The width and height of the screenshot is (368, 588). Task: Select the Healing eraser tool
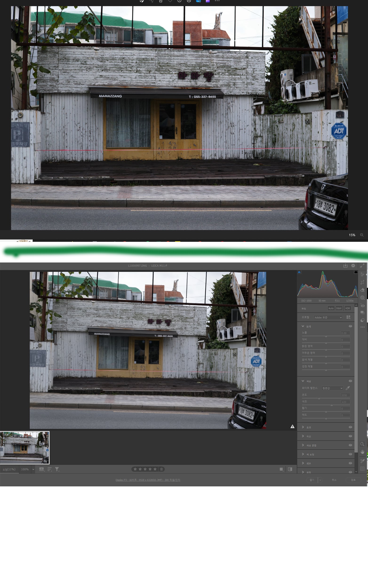coord(362,290)
